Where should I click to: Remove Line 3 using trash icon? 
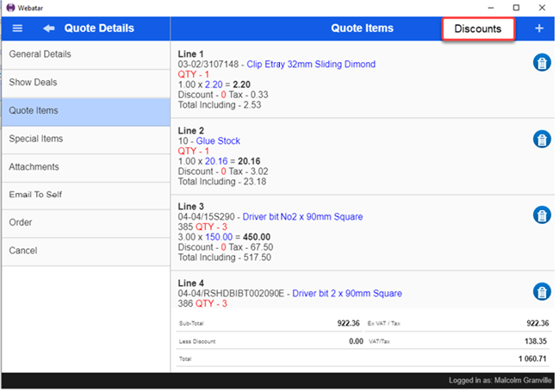(542, 215)
